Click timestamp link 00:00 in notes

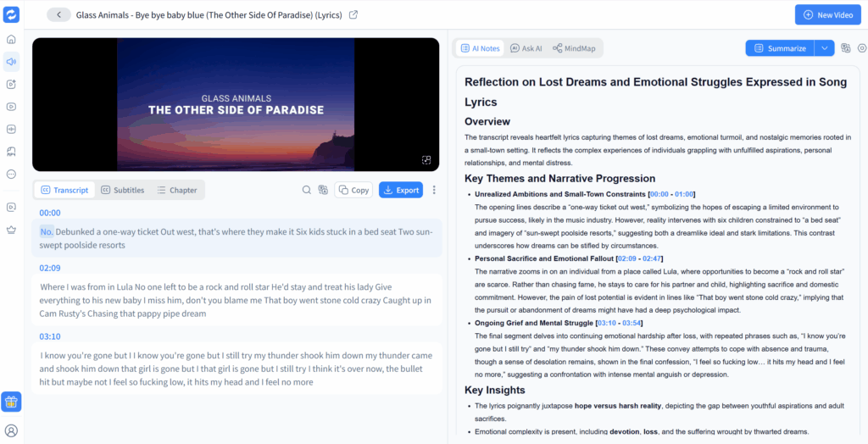pos(659,194)
